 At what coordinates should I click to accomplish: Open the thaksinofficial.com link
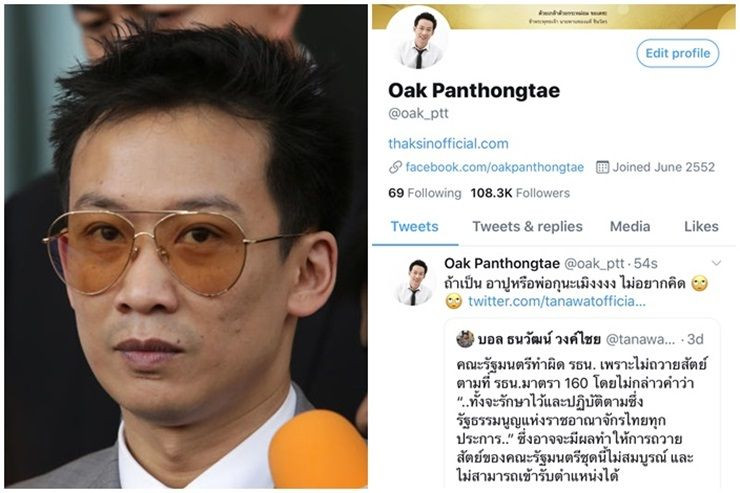[x=448, y=143]
